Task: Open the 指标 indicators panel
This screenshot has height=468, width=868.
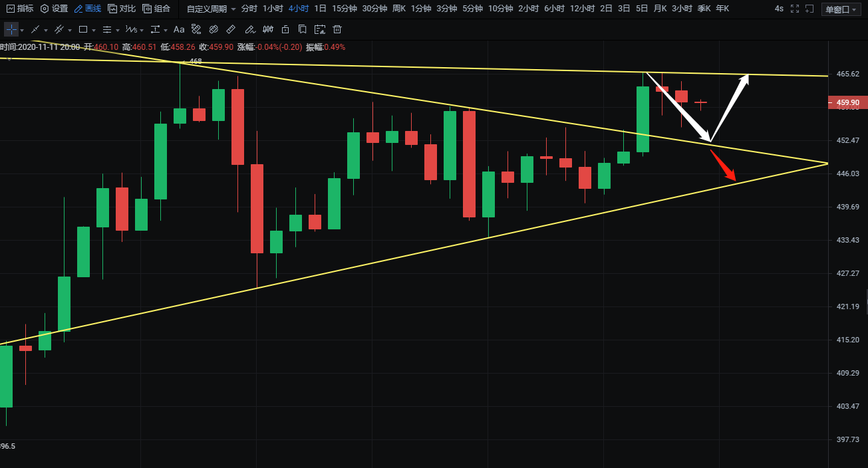Action: click(x=19, y=9)
